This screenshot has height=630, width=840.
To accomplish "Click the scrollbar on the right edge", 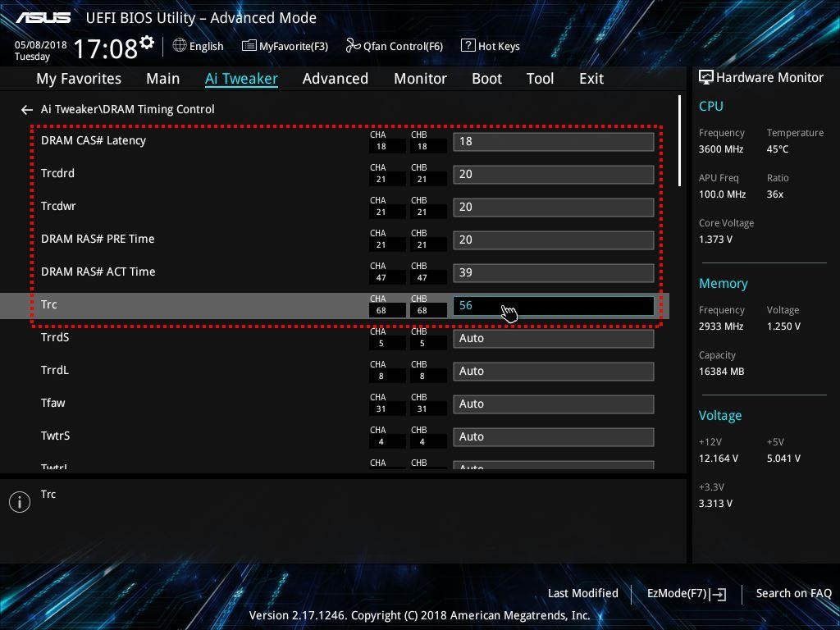I will coord(680,148).
